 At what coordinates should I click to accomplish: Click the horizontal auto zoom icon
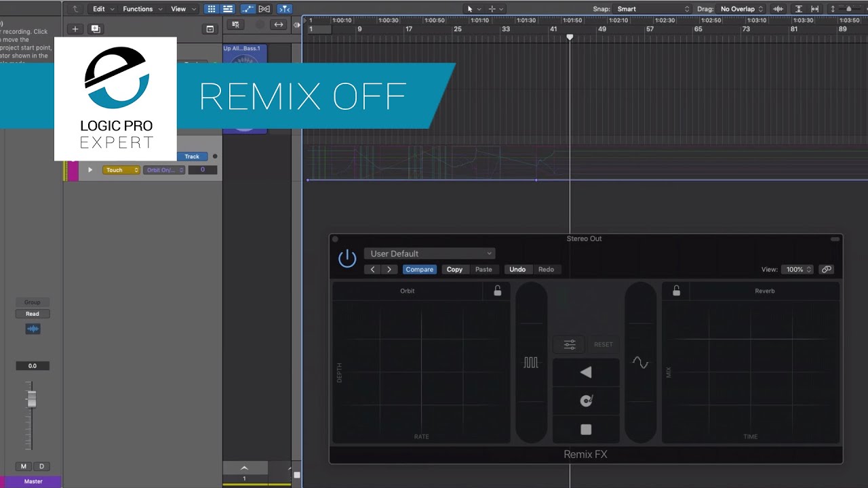coord(815,9)
